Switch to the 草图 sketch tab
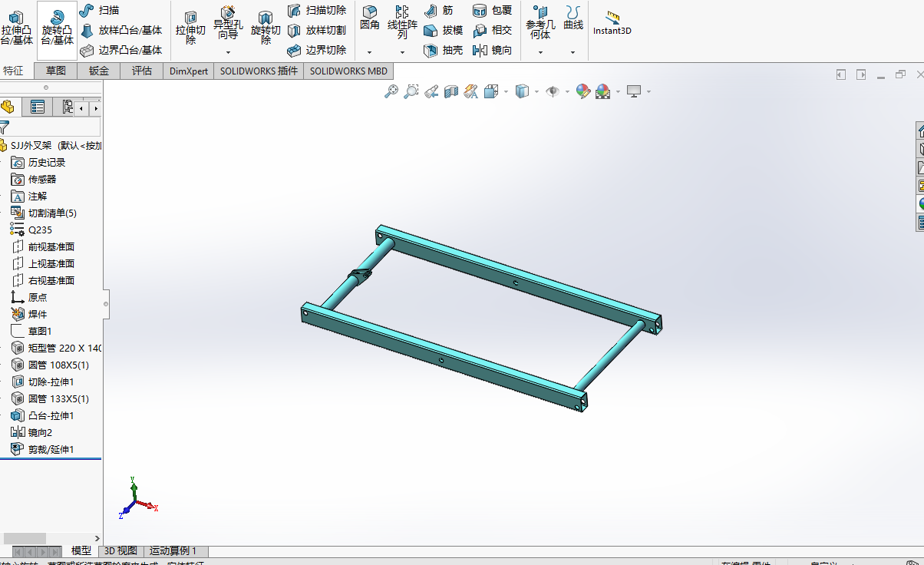The width and height of the screenshot is (924, 565). (55, 71)
